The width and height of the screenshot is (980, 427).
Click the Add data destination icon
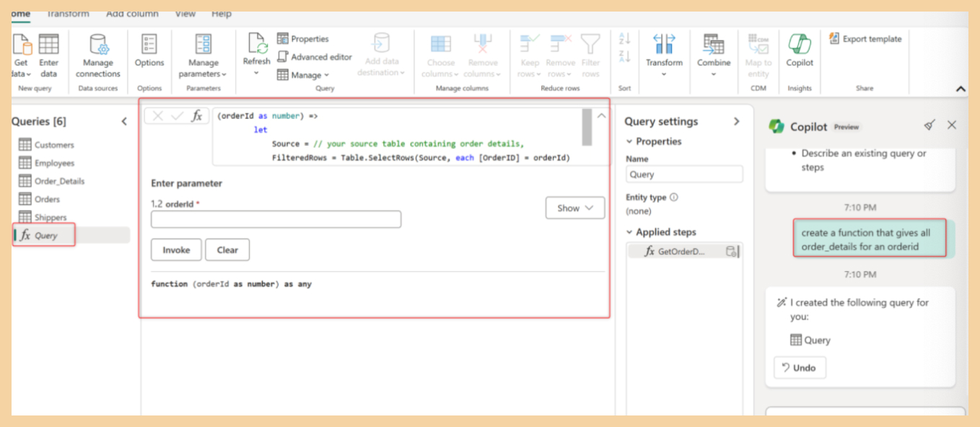point(382,43)
